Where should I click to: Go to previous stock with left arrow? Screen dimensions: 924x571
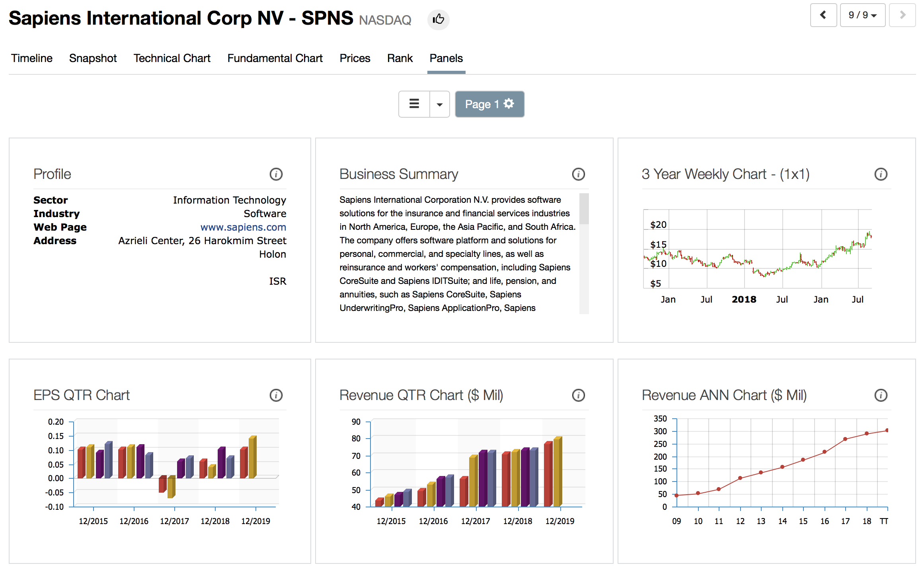(x=823, y=15)
